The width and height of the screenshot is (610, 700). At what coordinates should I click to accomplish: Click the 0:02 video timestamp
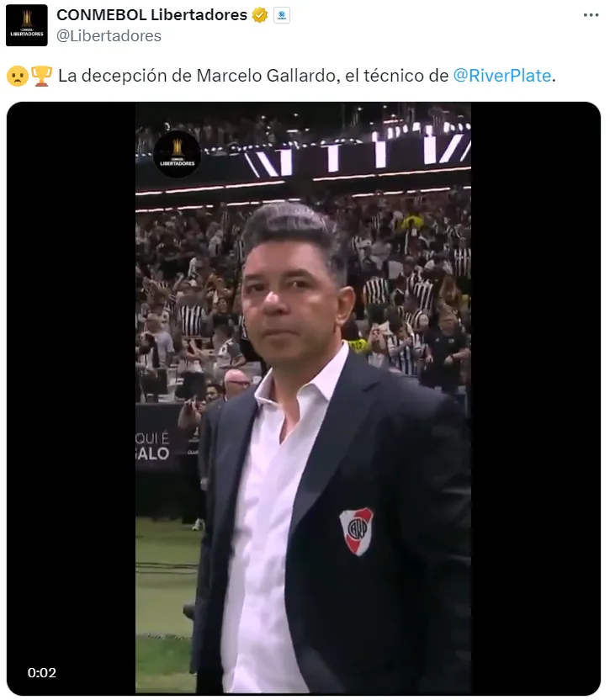click(42, 672)
